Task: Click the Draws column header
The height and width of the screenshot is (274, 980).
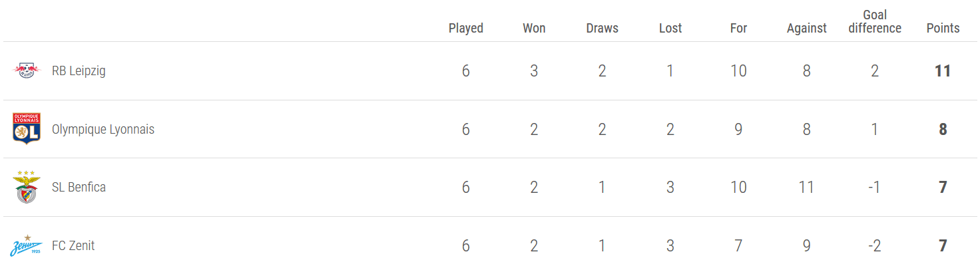Action: click(x=603, y=28)
